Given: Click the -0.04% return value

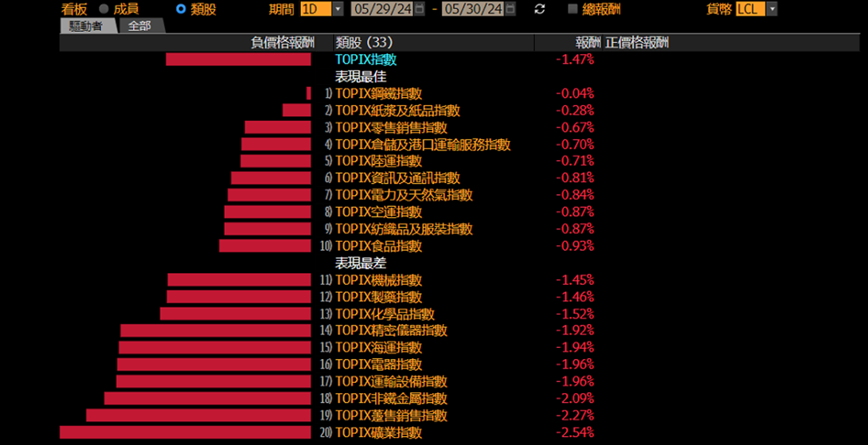Looking at the screenshot, I should click(x=575, y=94).
